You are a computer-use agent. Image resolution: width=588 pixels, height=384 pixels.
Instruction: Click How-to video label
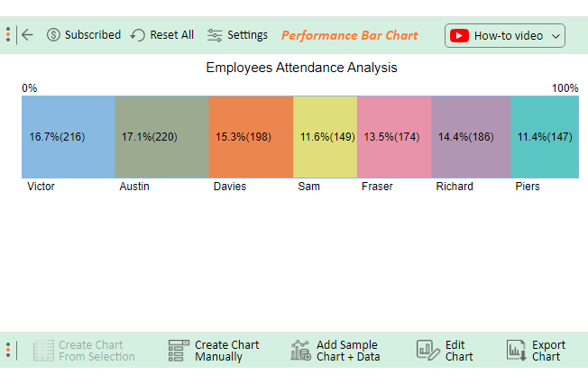click(x=509, y=36)
